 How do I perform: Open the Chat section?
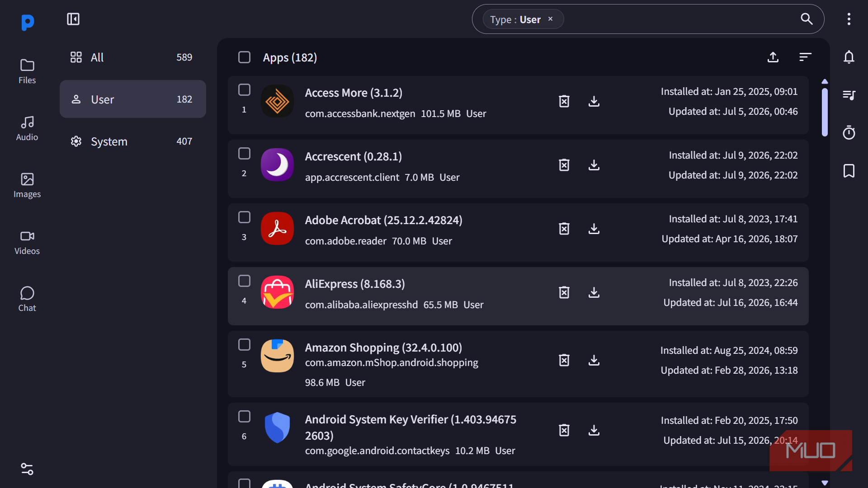[27, 299]
